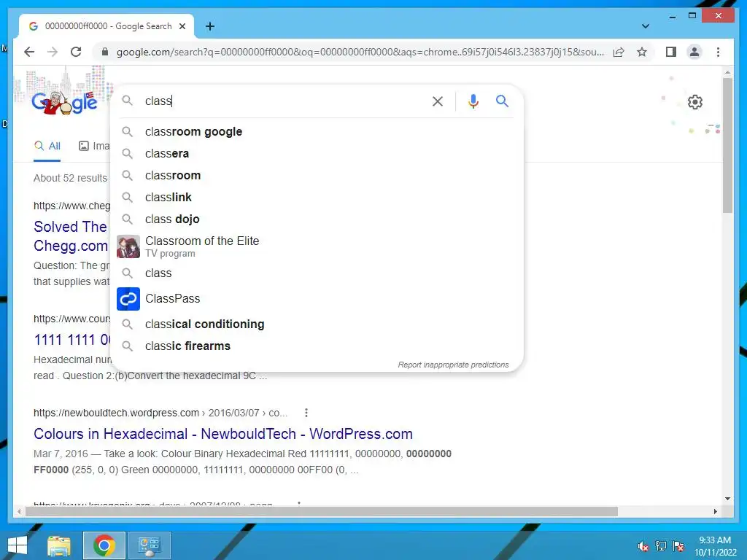Viewport: 747px width, 560px height.
Task: Go back to the previous page
Action: [x=29, y=52]
